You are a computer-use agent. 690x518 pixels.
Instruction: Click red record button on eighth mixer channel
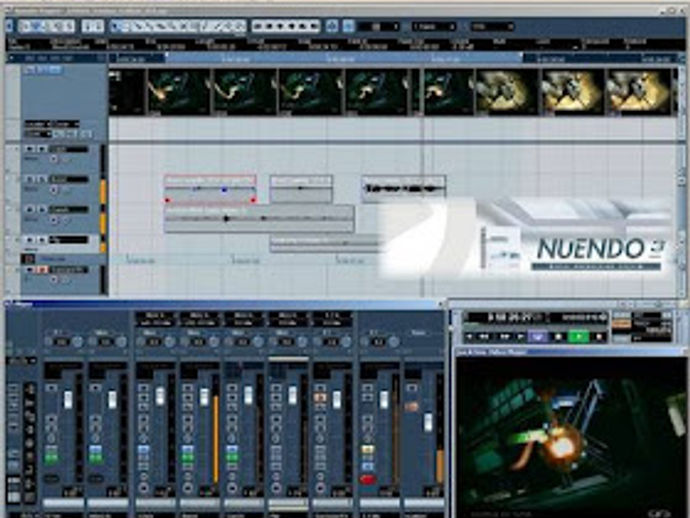pos(367,479)
